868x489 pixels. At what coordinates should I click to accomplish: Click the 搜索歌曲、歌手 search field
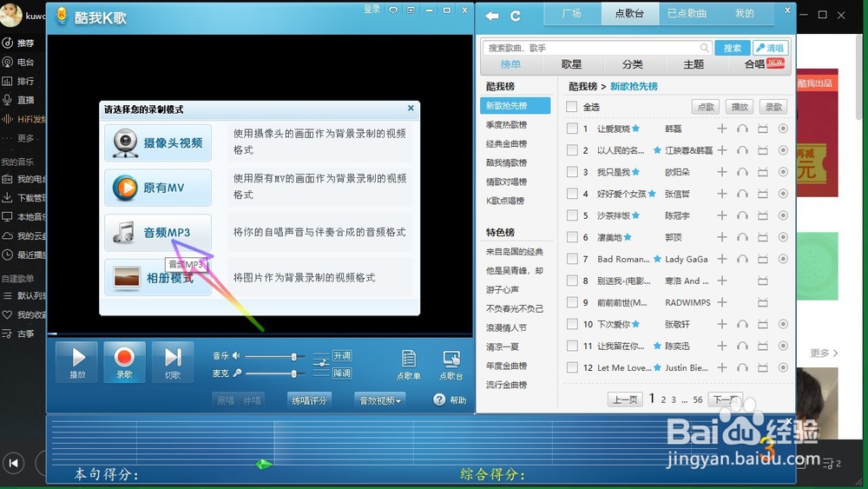(597, 48)
